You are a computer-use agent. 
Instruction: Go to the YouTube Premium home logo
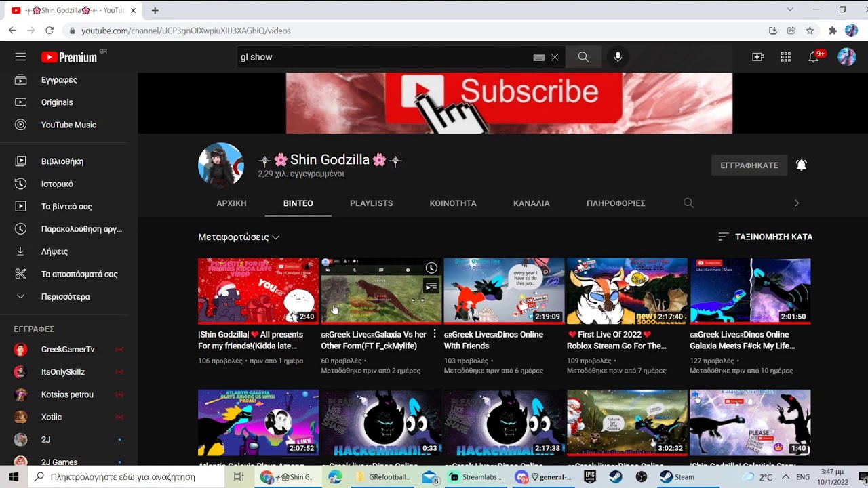click(x=69, y=57)
